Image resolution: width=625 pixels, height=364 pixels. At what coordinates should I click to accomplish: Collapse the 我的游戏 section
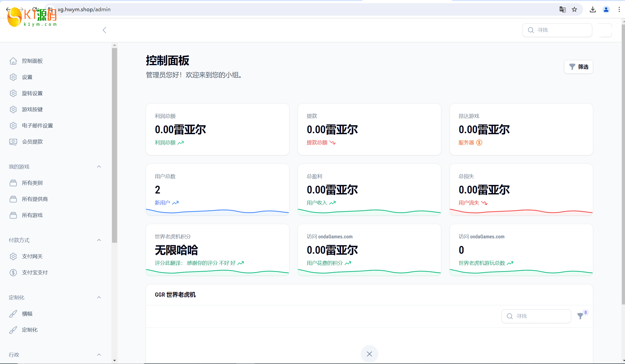pyautogui.click(x=99, y=167)
